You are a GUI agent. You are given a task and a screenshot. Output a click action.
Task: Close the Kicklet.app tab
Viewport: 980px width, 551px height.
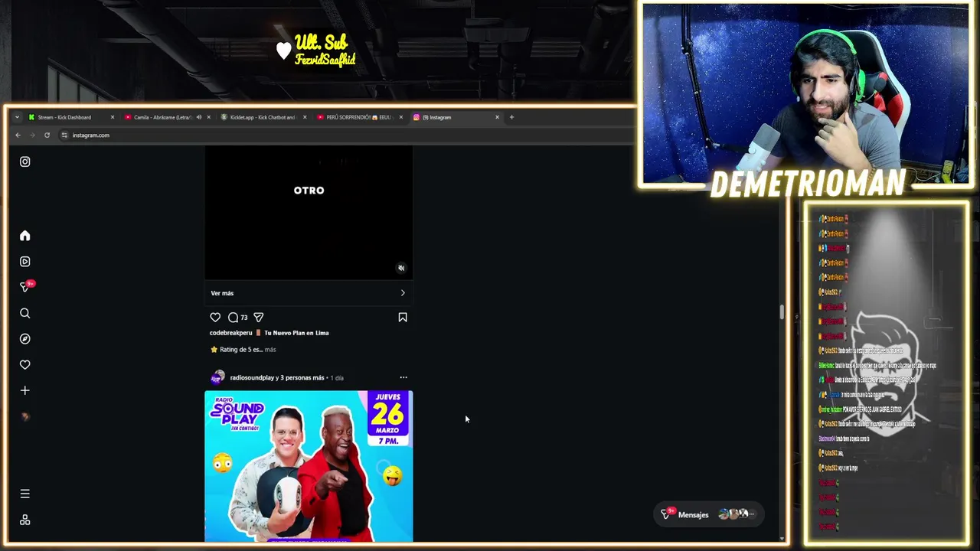pyautogui.click(x=305, y=117)
